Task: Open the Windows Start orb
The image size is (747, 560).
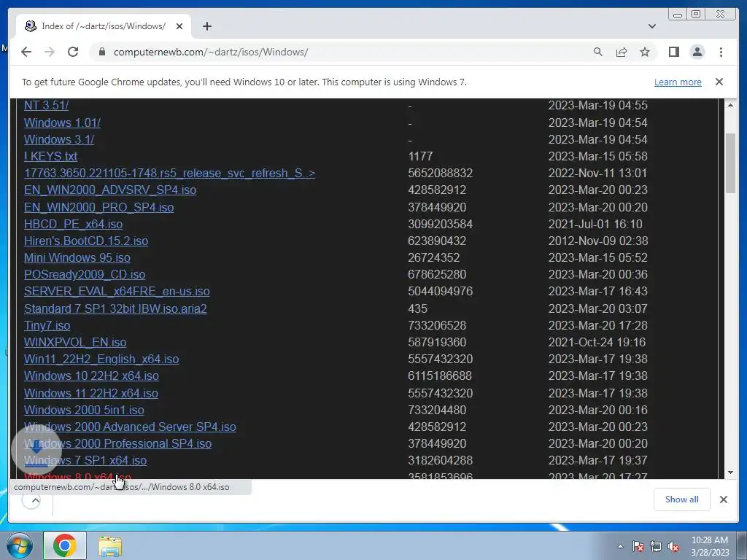Action: click(19, 545)
